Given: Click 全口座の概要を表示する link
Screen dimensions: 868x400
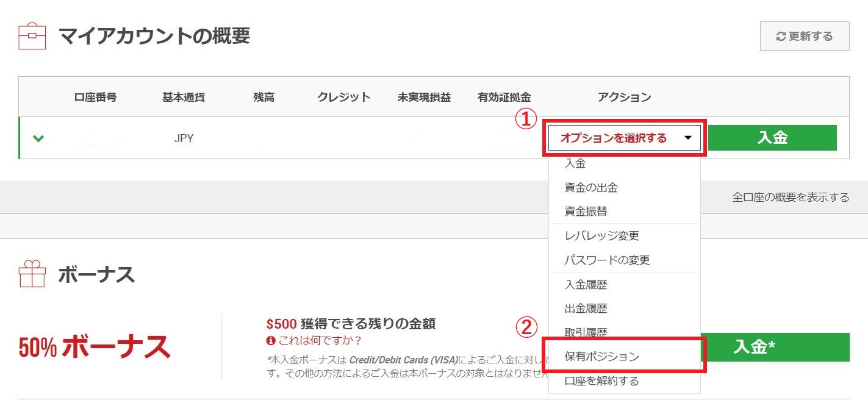Looking at the screenshot, I should (x=790, y=198).
